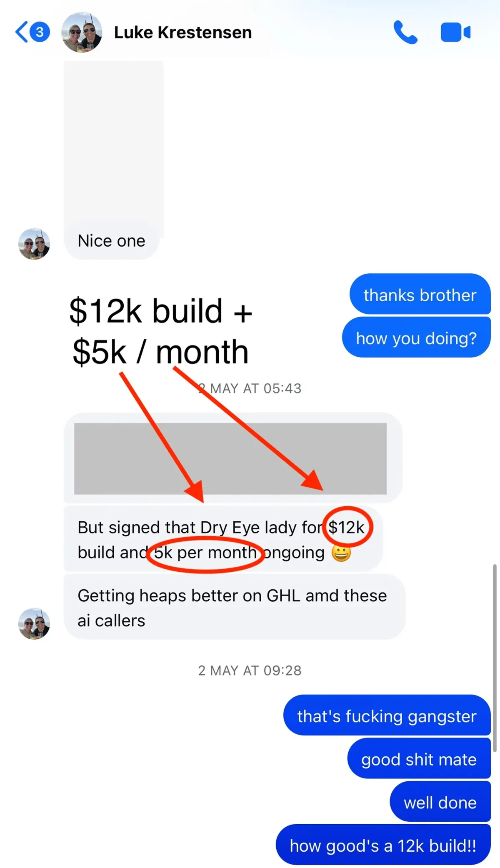Screen dimensions: 500x868
Task: Tap avatar beside ai callers message
Action: tap(34, 623)
